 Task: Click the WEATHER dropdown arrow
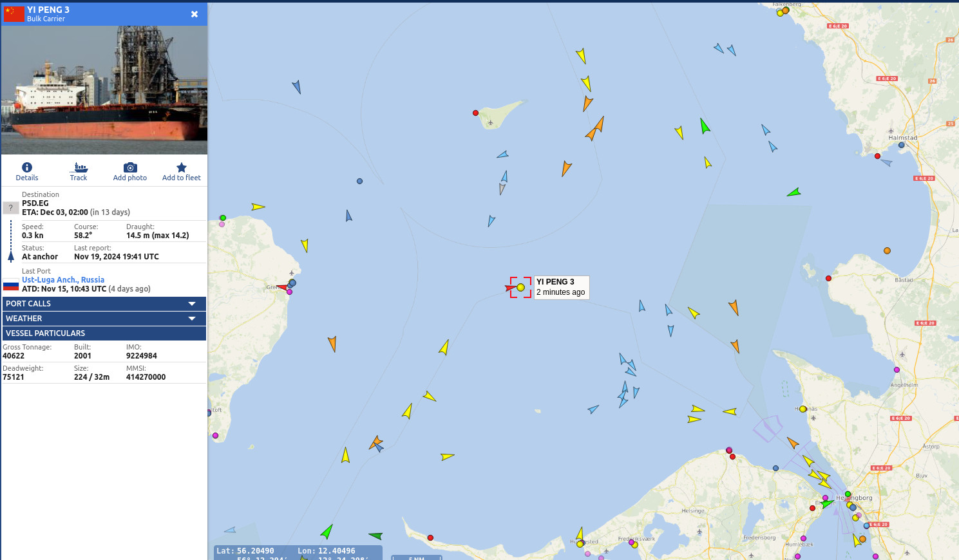pos(192,319)
